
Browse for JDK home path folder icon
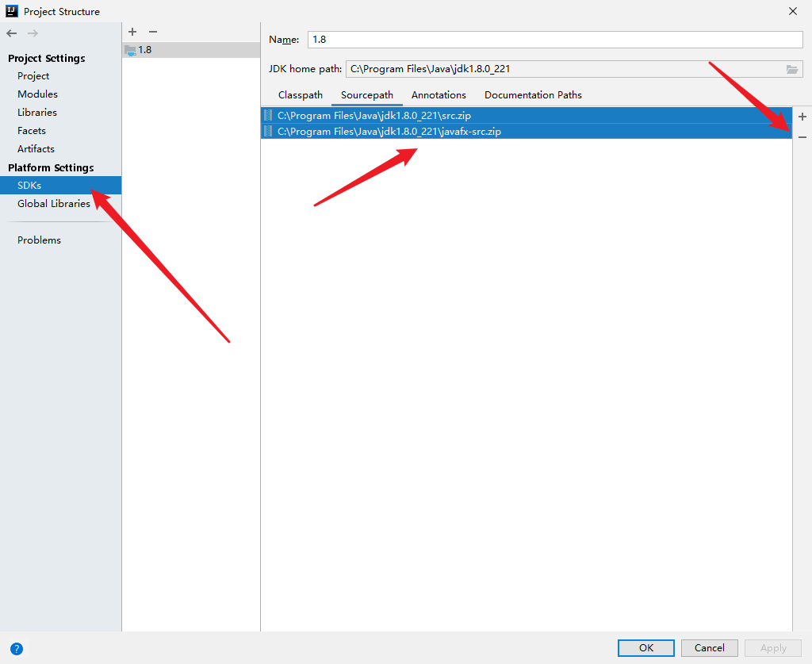(x=792, y=69)
